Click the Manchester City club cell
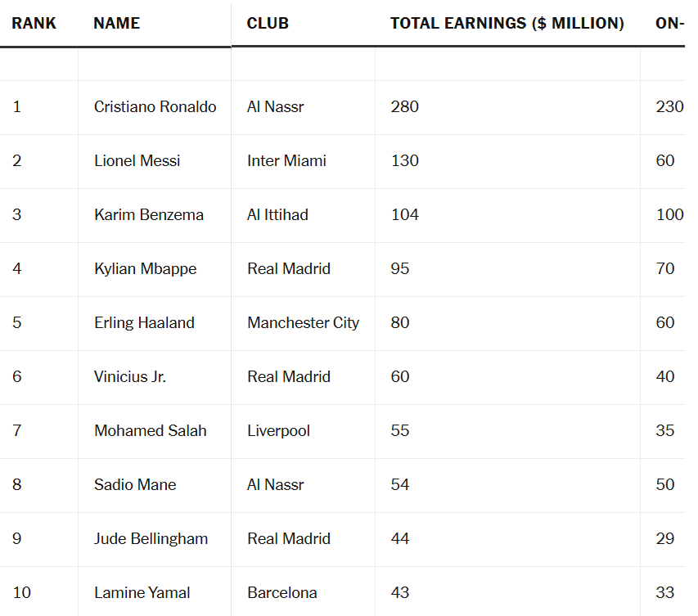Image resolution: width=698 pixels, height=616 pixels. click(x=303, y=323)
